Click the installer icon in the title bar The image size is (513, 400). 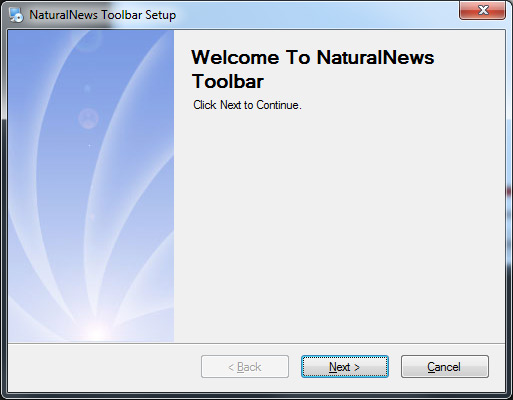(x=16, y=15)
